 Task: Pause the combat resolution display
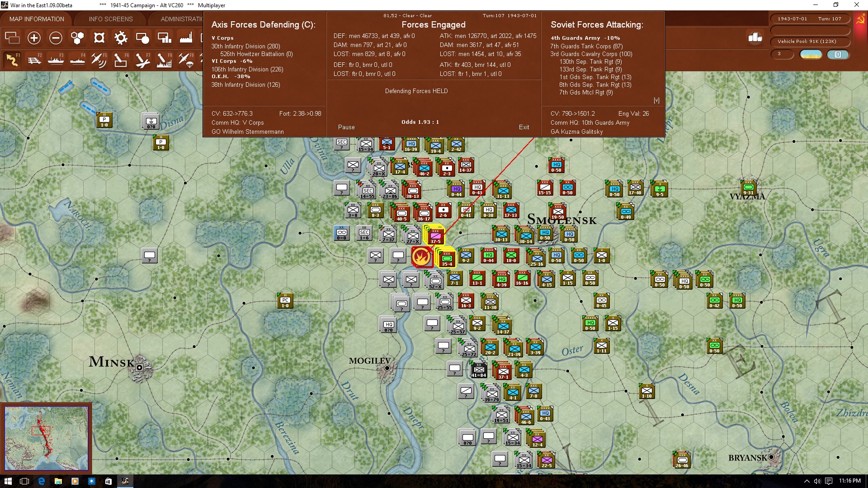pos(346,127)
